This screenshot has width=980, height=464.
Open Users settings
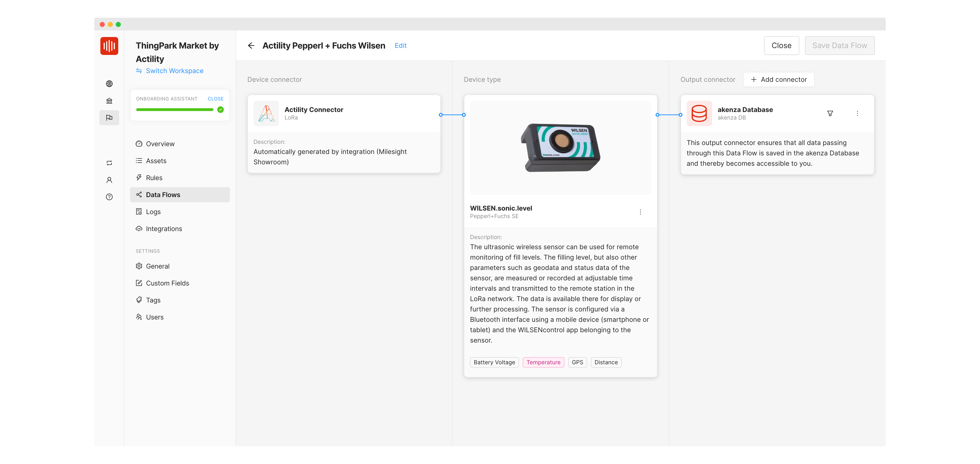coord(180,317)
